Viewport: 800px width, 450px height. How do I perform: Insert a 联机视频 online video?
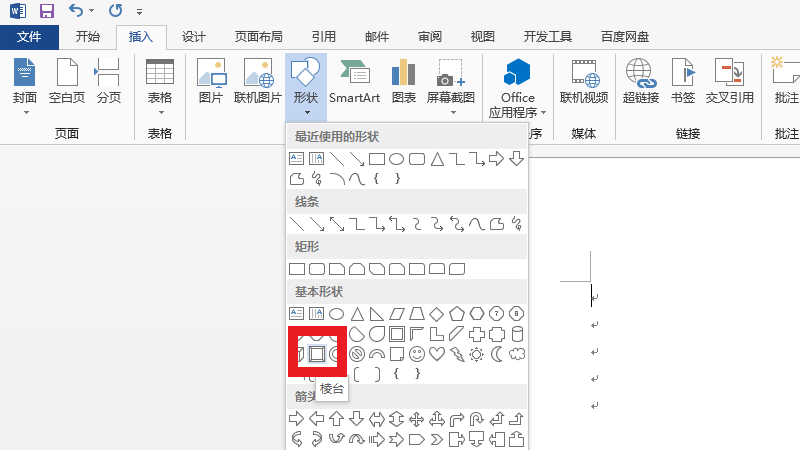coord(583,82)
